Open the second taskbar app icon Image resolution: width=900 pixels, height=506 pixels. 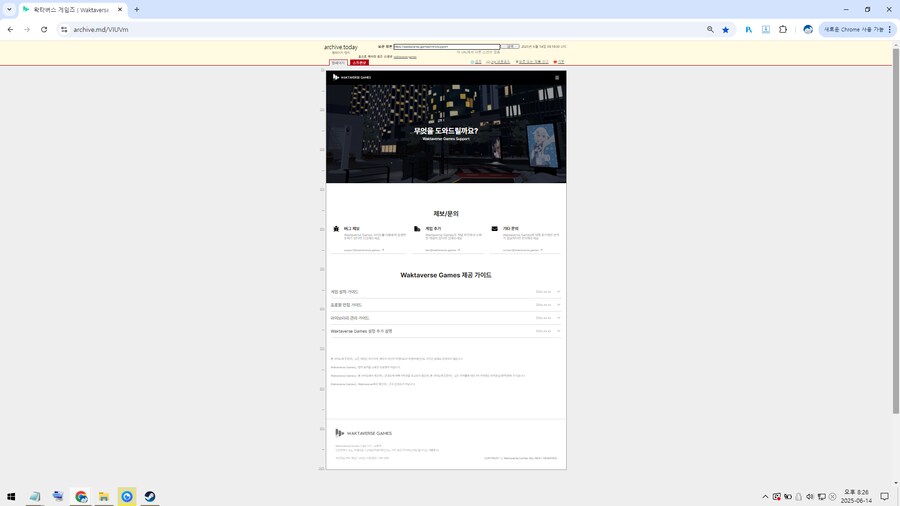pyautogui.click(x=58, y=496)
